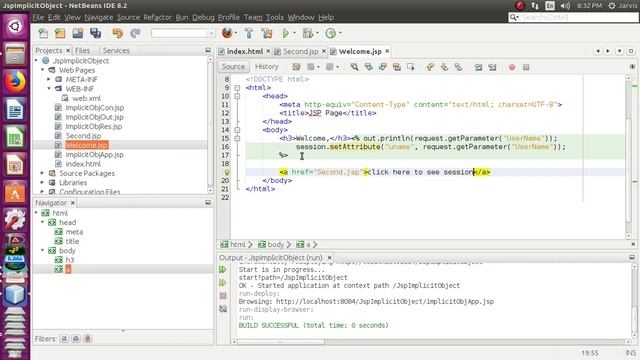The image size is (640, 360).
Task: Collapse the JspImplicitObject project node
Action: [36, 60]
